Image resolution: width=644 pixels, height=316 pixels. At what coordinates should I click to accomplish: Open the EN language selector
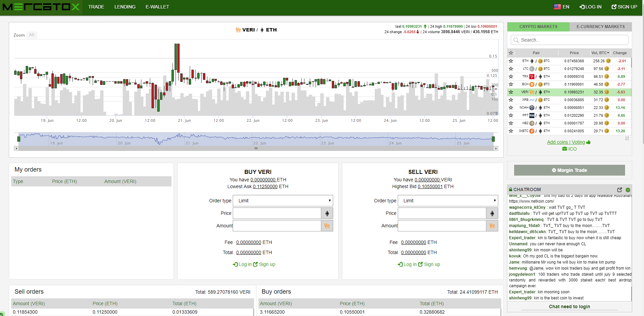[x=561, y=7]
